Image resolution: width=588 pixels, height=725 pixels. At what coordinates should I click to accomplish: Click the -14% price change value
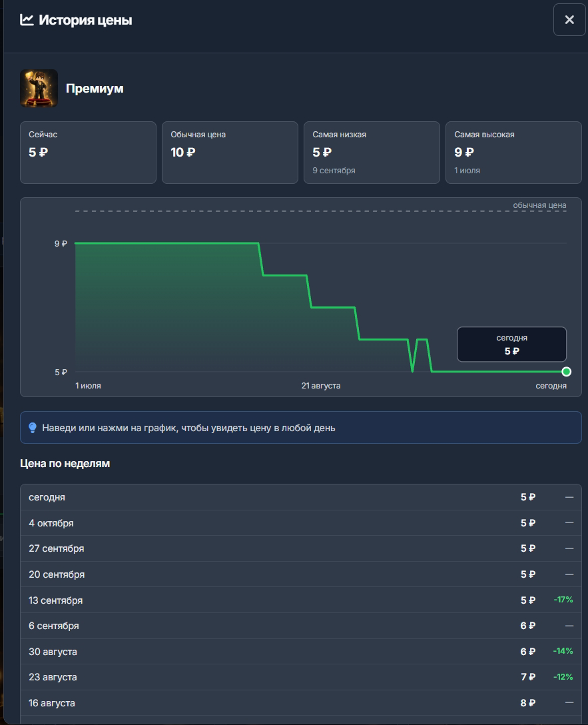563,651
